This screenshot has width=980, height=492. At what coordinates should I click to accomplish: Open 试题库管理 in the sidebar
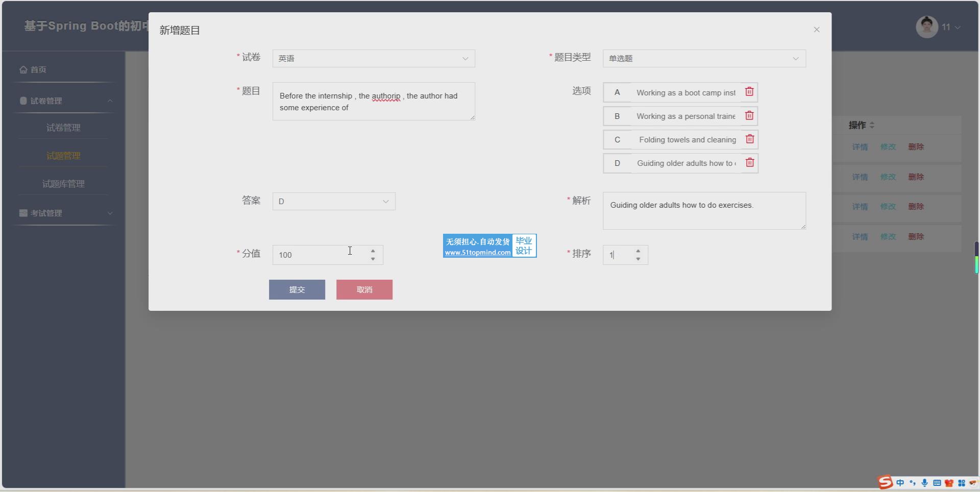coord(63,184)
